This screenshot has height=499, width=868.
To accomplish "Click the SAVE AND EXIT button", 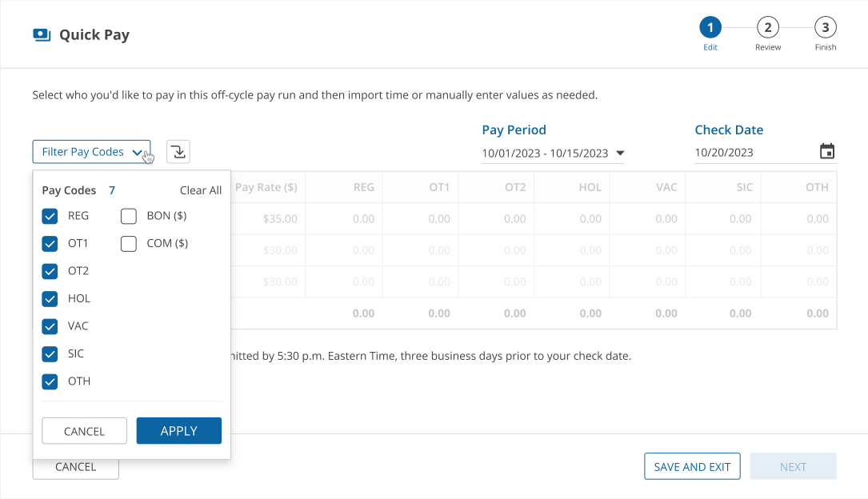I will [x=692, y=467].
